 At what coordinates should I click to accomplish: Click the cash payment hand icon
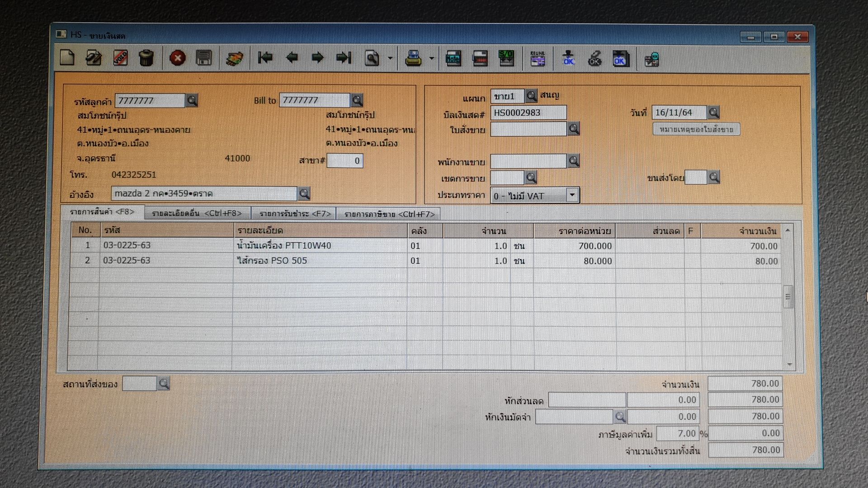[235, 58]
